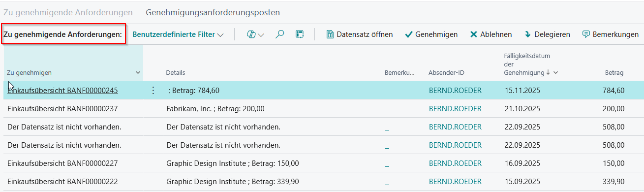Click due date 15.11.2025
This screenshot has width=644, height=192.
point(522,91)
